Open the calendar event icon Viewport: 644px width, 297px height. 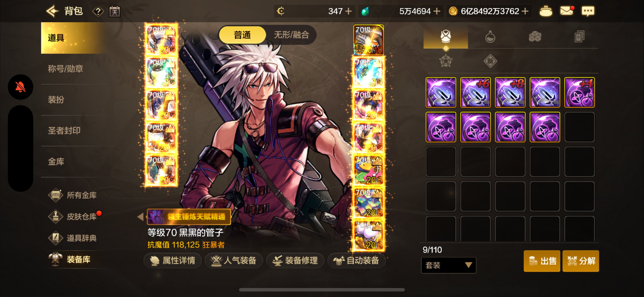click(115, 12)
